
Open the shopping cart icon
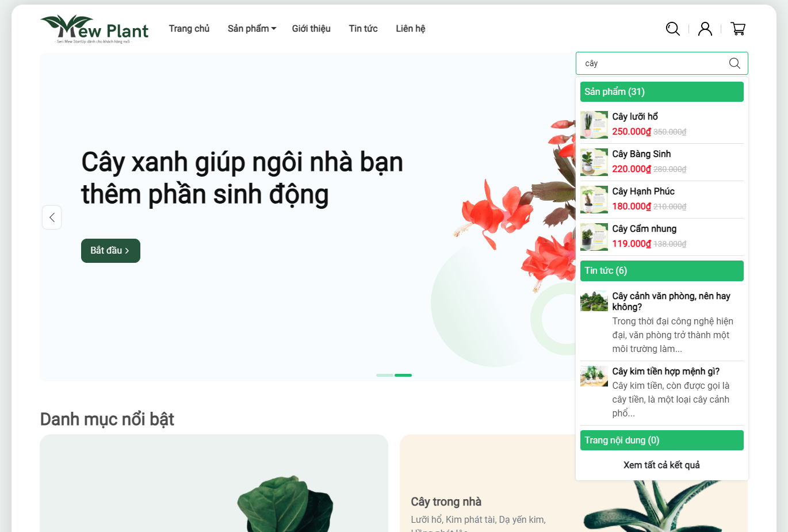click(738, 29)
